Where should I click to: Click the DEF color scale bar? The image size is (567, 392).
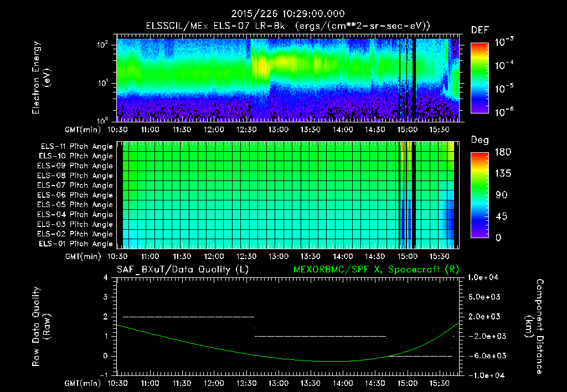pyautogui.click(x=480, y=78)
